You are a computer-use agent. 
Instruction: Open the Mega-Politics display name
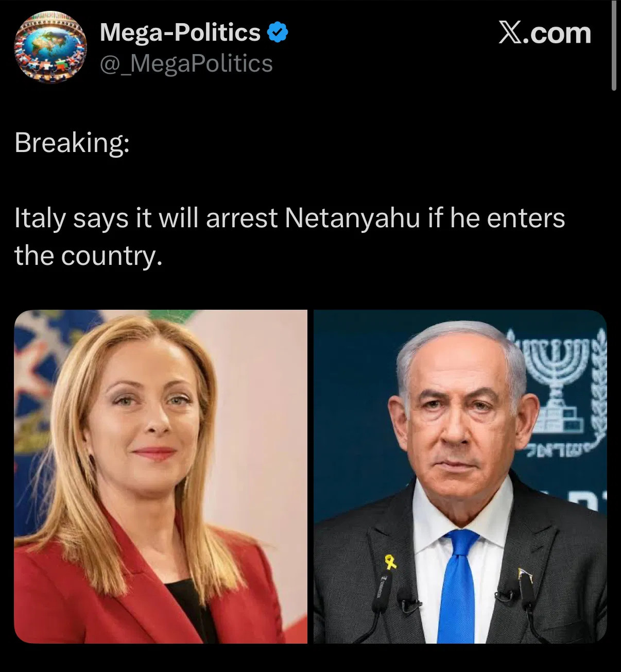click(180, 32)
